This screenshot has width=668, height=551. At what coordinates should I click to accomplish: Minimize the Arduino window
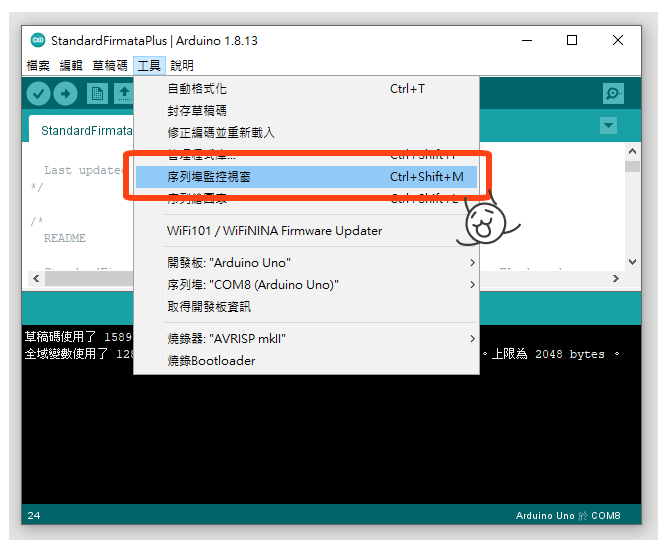(x=527, y=40)
